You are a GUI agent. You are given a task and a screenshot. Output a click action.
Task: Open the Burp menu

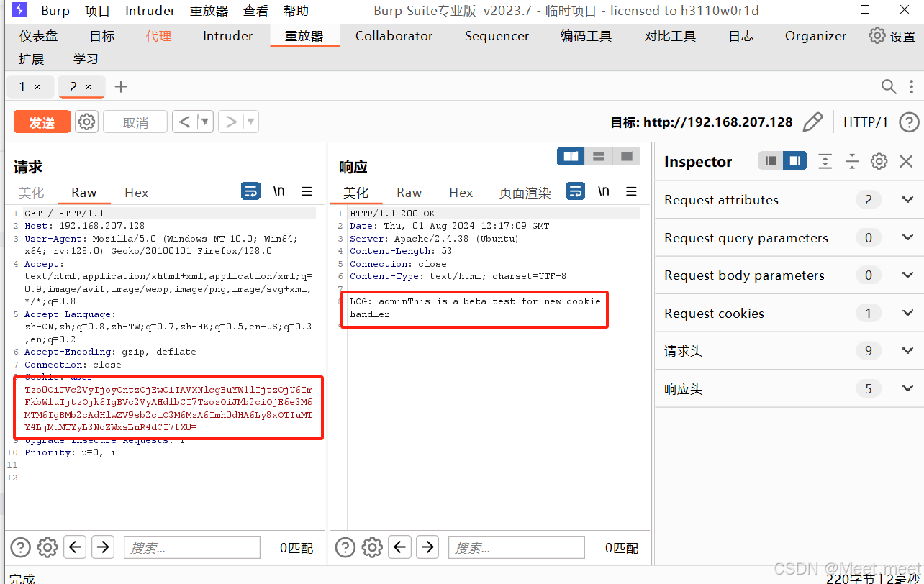(x=55, y=11)
